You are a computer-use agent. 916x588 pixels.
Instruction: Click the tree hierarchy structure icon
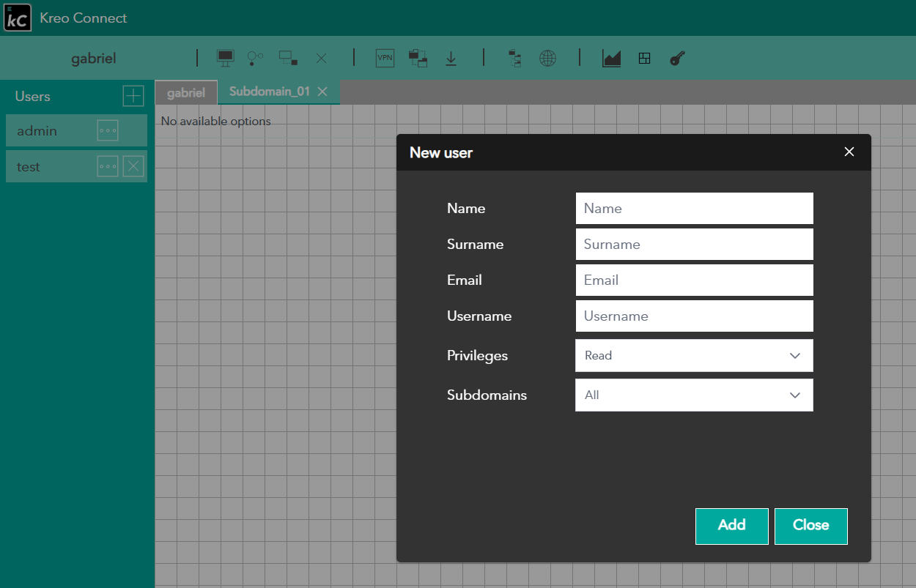click(x=515, y=58)
